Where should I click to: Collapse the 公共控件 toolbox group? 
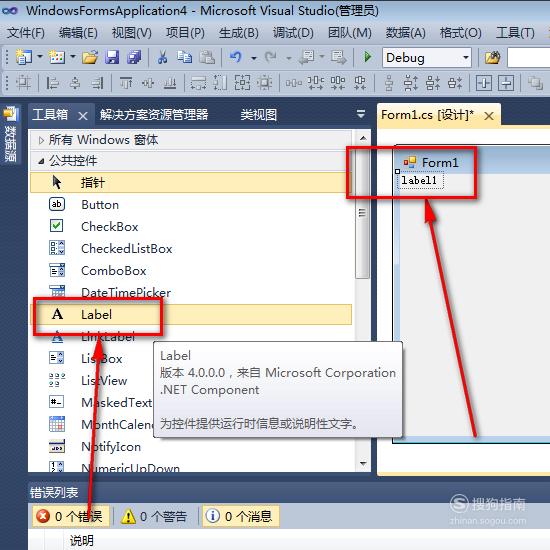click(x=41, y=161)
